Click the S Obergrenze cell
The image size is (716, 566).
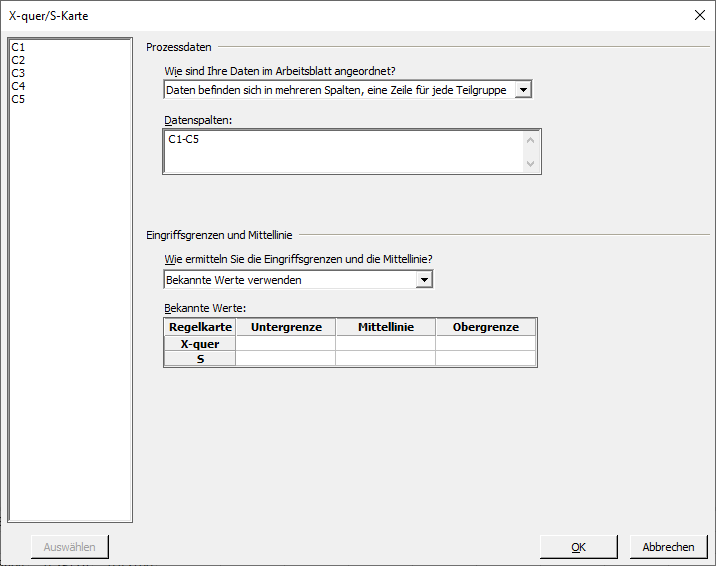[x=485, y=358]
